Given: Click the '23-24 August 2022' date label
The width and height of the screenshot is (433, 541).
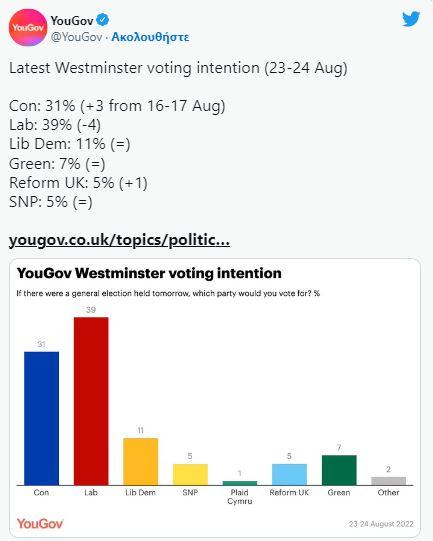Looking at the screenshot, I should (x=381, y=524).
